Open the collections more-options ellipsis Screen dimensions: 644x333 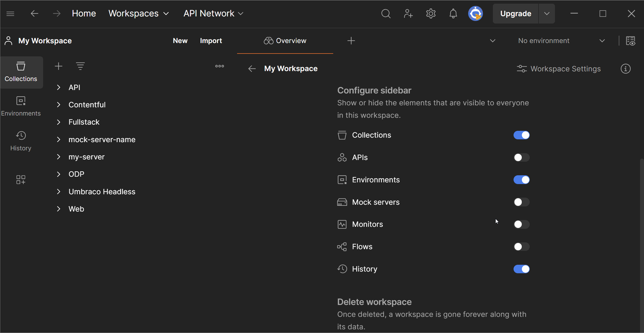coord(219,66)
